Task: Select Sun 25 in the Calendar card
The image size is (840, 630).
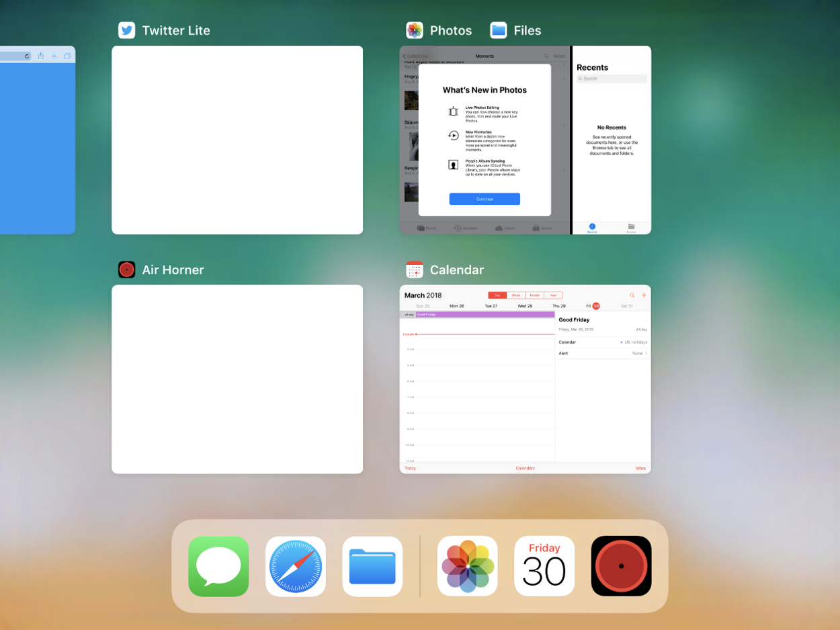Action: [423, 306]
